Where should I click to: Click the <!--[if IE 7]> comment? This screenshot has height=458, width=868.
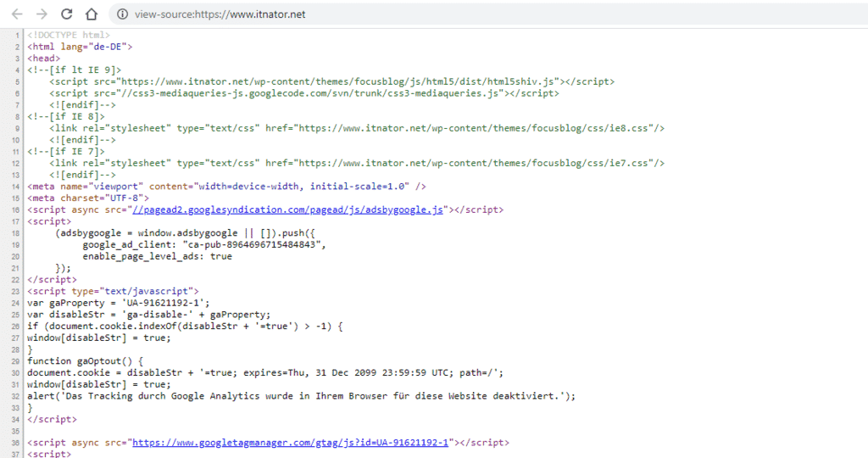pos(66,152)
